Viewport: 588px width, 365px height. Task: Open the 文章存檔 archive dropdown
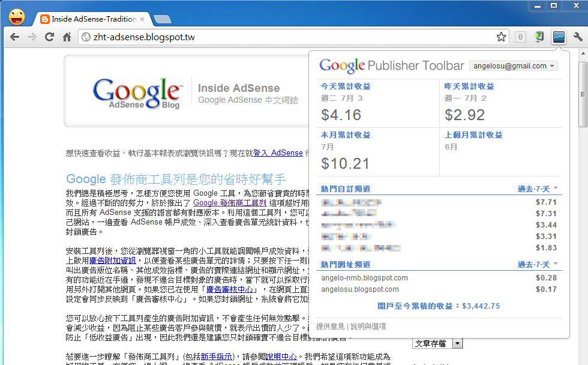click(x=437, y=342)
